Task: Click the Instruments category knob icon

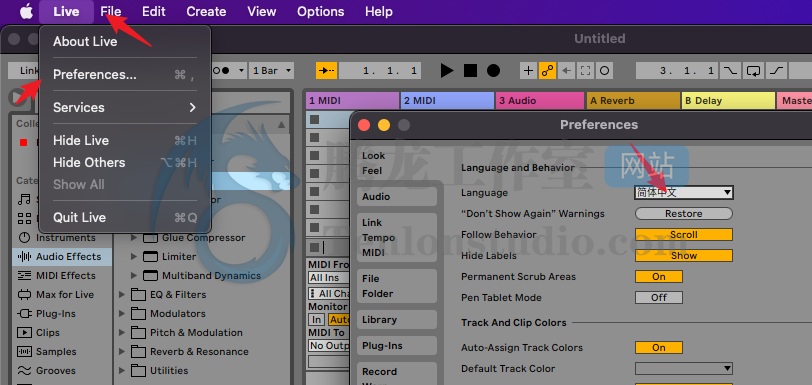Action: click(x=24, y=238)
